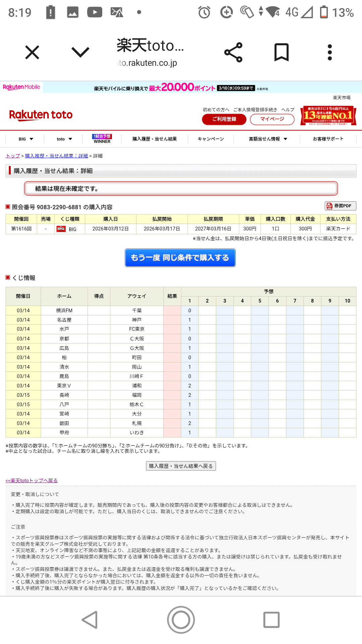Expand the 高額当せん情報 dropdown menu
The width and height of the screenshot is (362, 644).
point(268,139)
